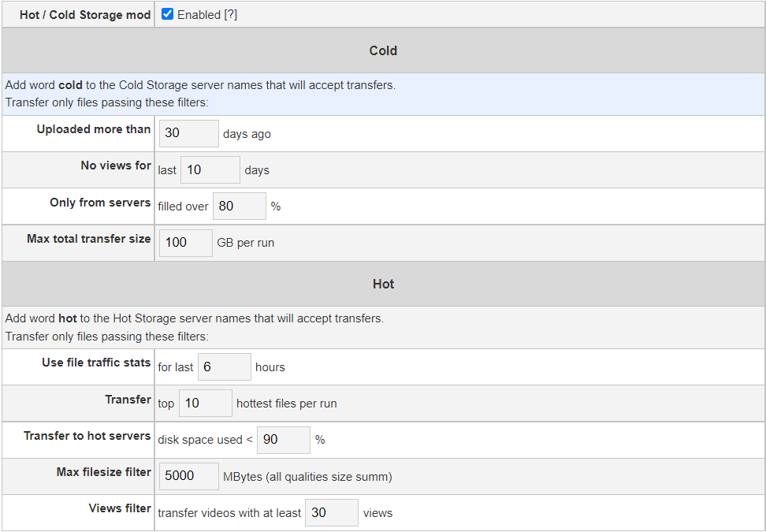Select the Hot section header
The width and height of the screenshot is (766, 532).
point(383,285)
